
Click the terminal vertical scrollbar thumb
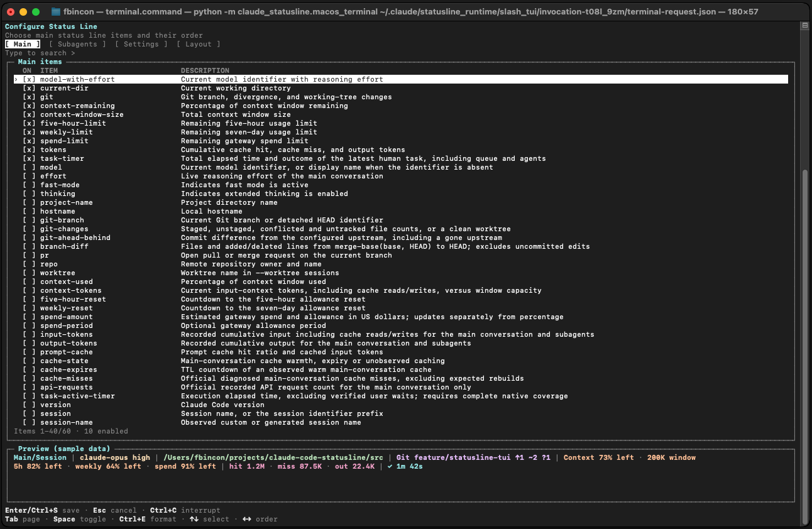(x=804, y=348)
